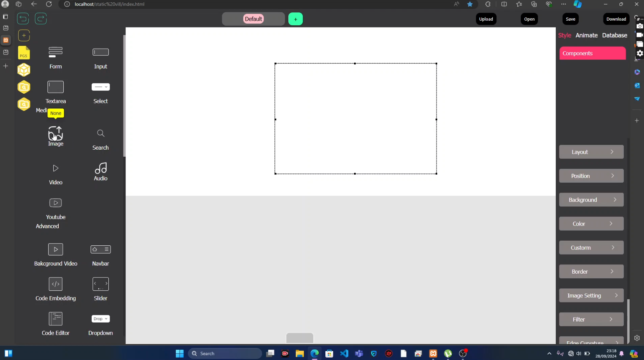Expand the Position style section
Viewport: 644px width, 360px height.
click(x=591, y=176)
